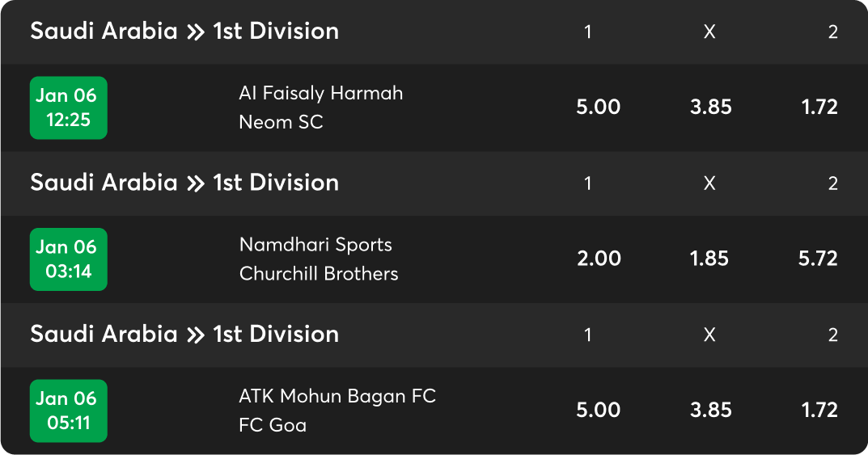Image resolution: width=868 pixels, height=455 pixels.
Task: Pick 3.85 draw odds in FC Goa match
Action: coord(710,411)
